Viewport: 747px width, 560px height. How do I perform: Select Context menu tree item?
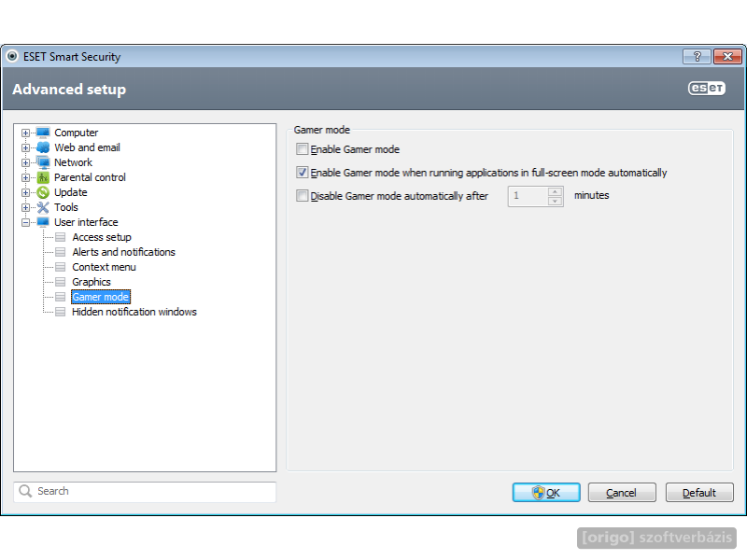click(104, 267)
